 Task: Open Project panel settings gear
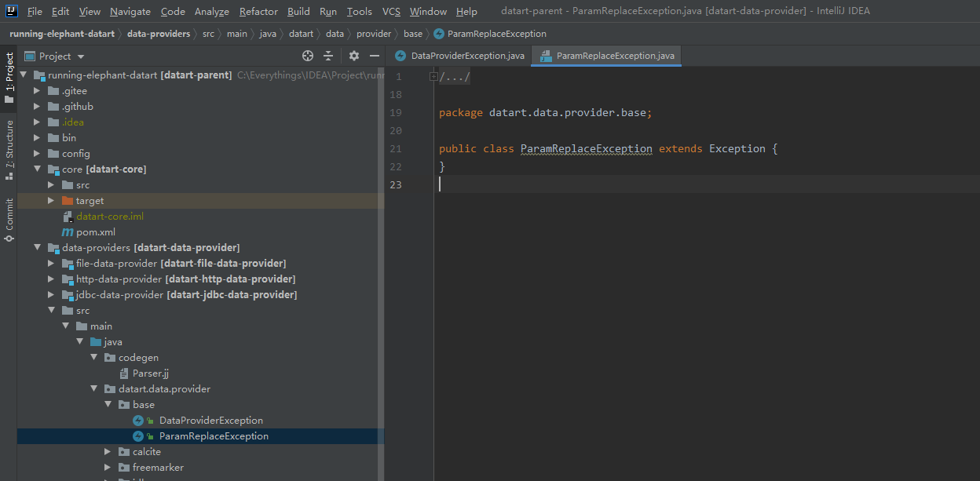pos(354,56)
